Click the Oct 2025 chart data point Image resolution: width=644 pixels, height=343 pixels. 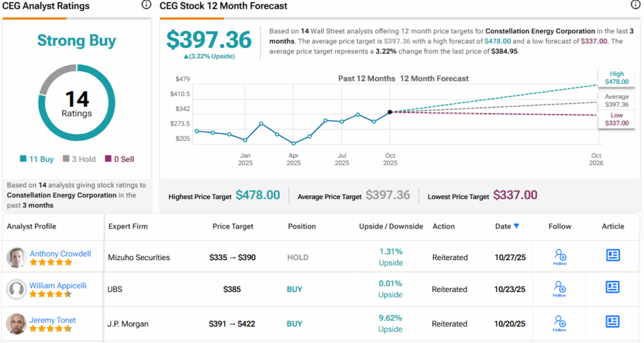(x=390, y=112)
